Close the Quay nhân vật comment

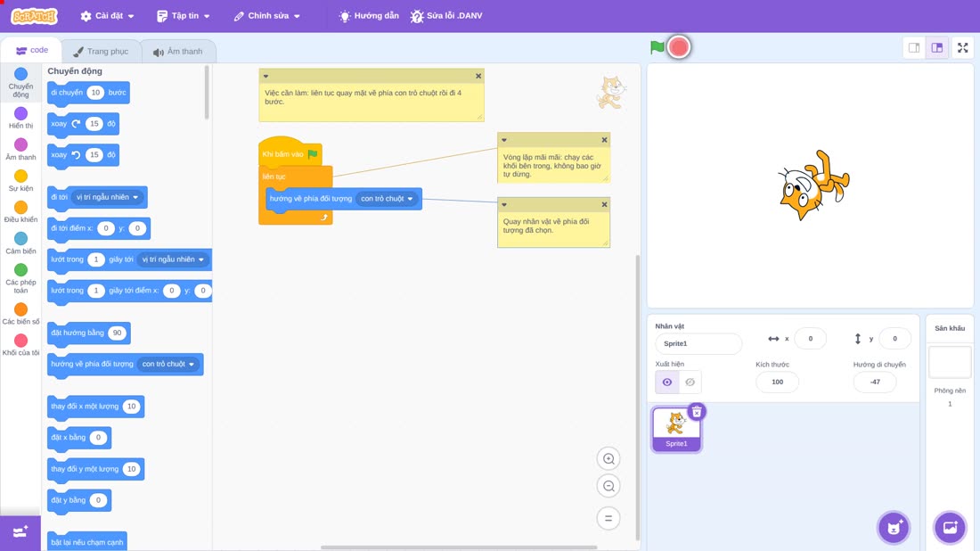point(604,204)
